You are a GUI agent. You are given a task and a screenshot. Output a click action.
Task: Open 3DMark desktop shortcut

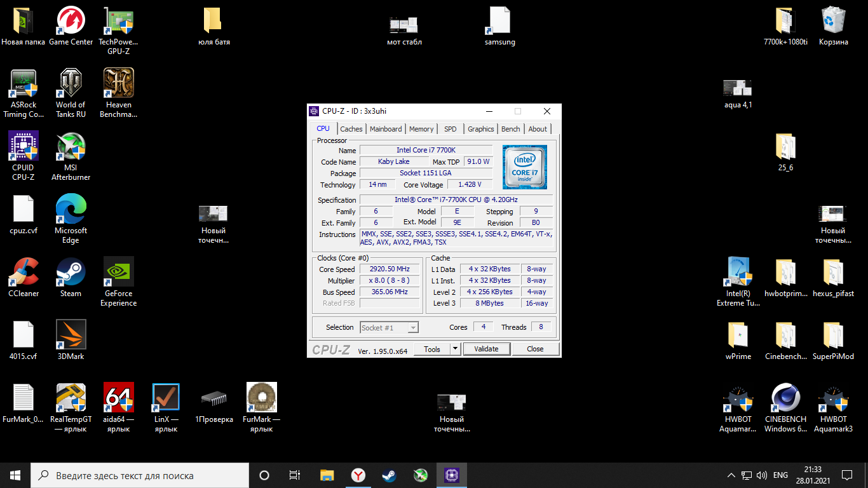(x=71, y=341)
